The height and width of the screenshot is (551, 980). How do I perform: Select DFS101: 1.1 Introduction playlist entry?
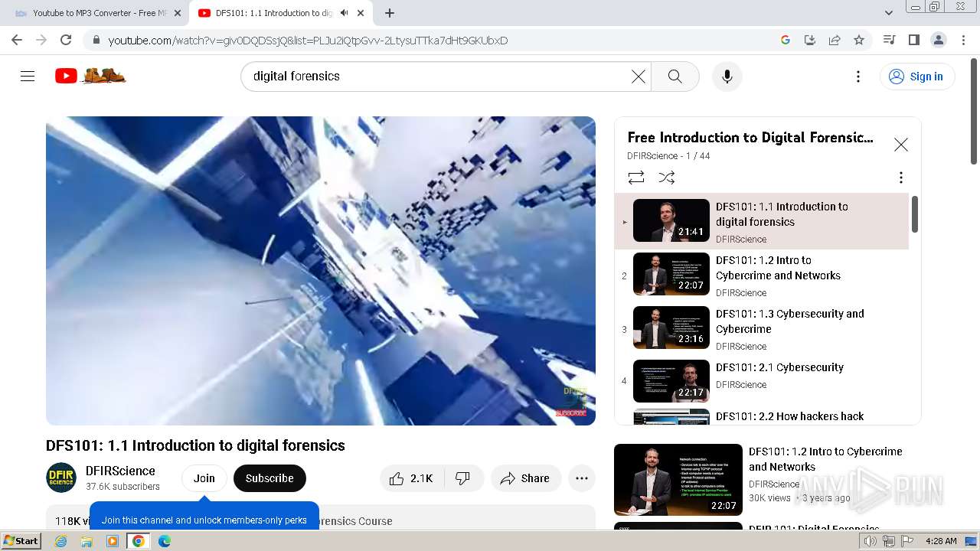click(x=762, y=221)
